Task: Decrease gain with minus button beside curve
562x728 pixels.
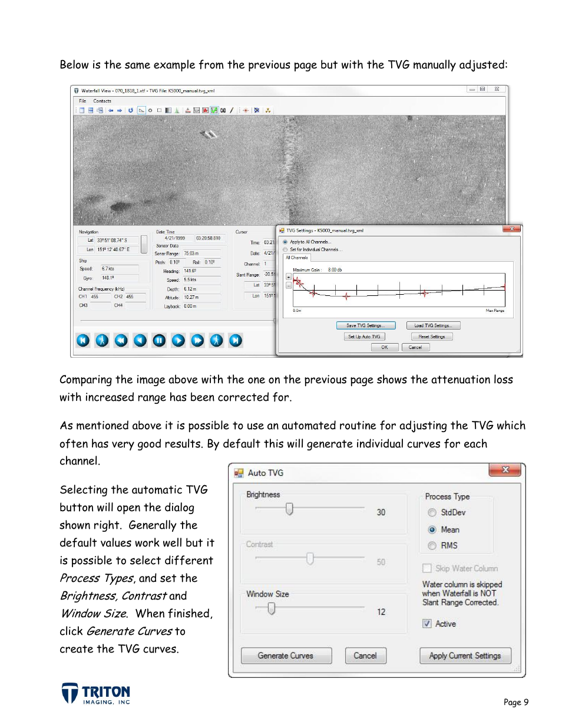Action: coord(289,285)
